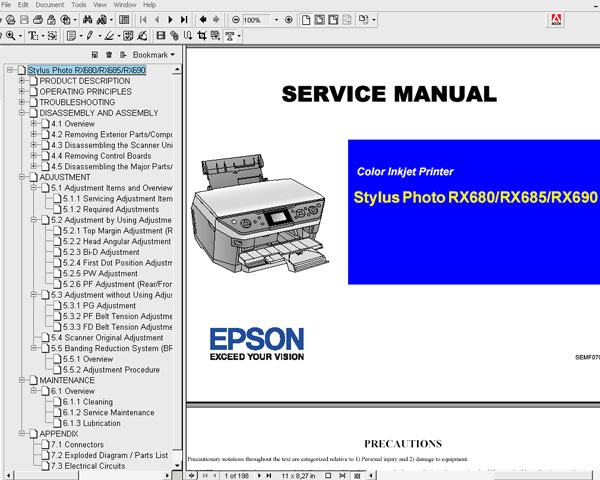Click last page button in status bar
Screen dimensions: 600x480
tap(269, 475)
